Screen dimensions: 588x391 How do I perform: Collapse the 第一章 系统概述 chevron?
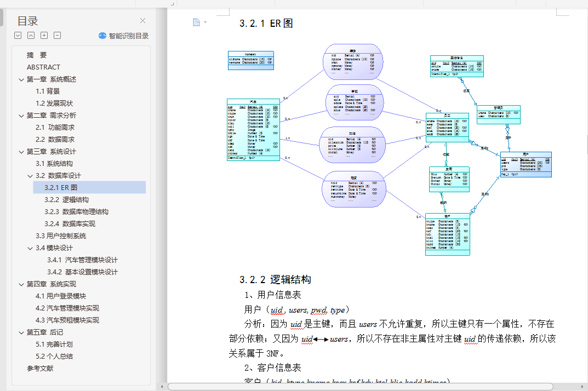(21, 79)
